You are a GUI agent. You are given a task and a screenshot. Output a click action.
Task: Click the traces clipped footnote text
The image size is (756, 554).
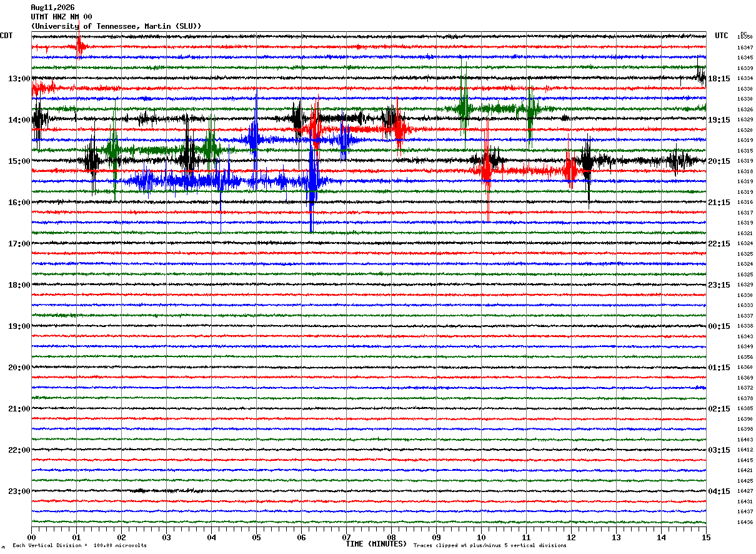click(x=490, y=545)
